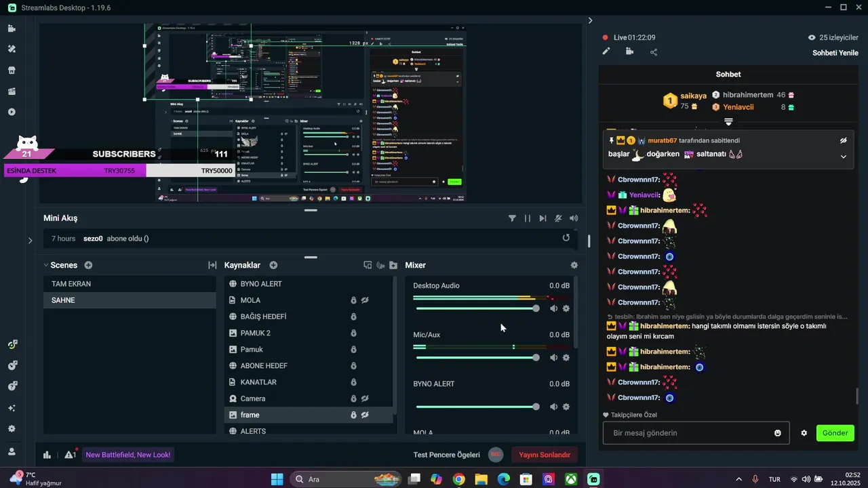The image size is (868, 488).
Task: Pause the Mini Akış alert queue
Action: pyautogui.click(x=528, y=218)
